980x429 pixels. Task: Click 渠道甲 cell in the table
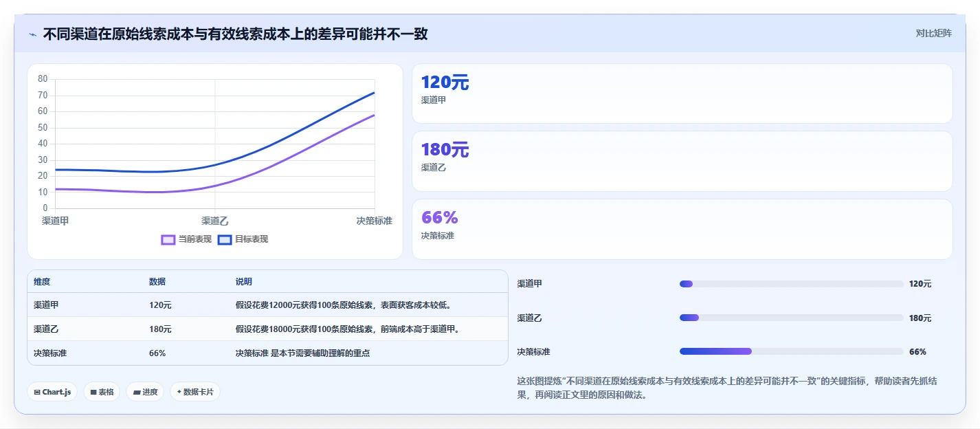pyautogui.click(x=46, y=305)
